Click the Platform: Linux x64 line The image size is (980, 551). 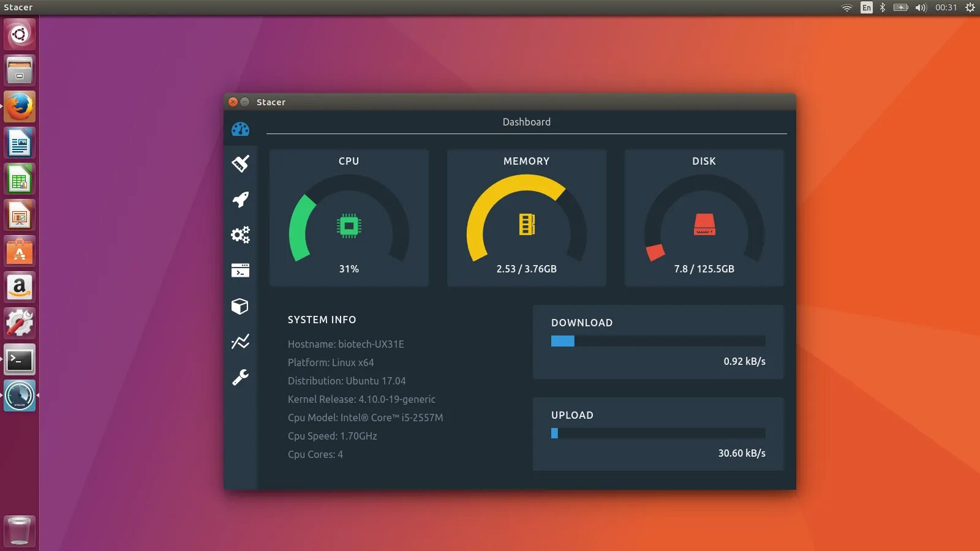click(x=331, y=362)
